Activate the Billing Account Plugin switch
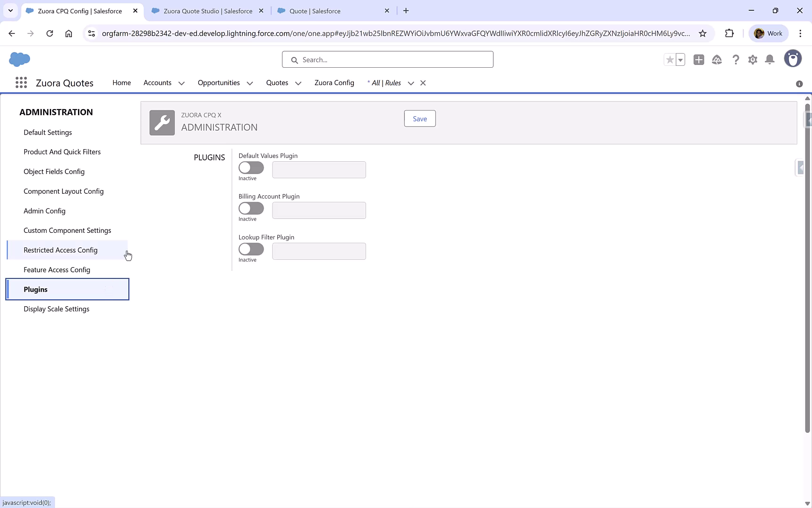The image size is (812, 508). [x=251, y=208]
